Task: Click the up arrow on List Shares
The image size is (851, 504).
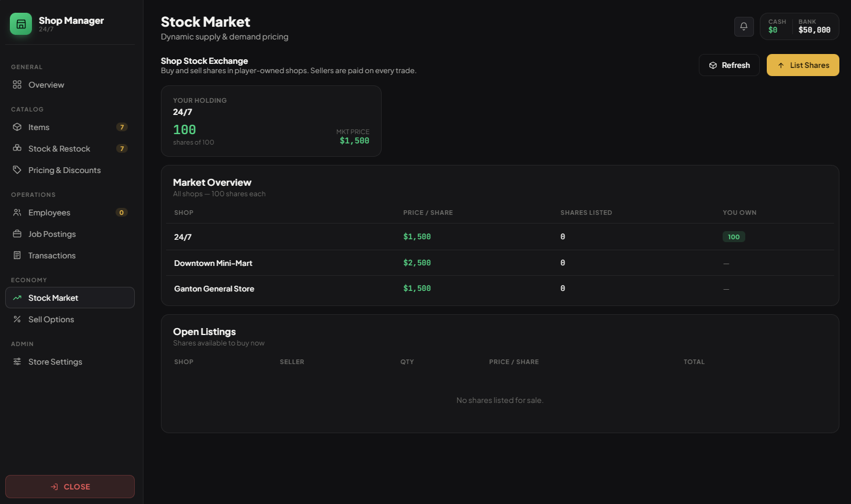Action: coord(781,66)
